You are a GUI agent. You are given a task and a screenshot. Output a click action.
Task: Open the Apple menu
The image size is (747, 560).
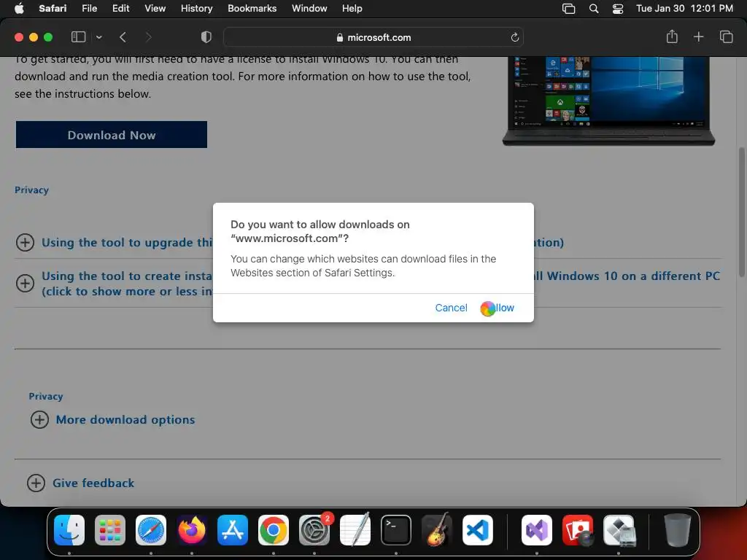click(x=19, y=8)
